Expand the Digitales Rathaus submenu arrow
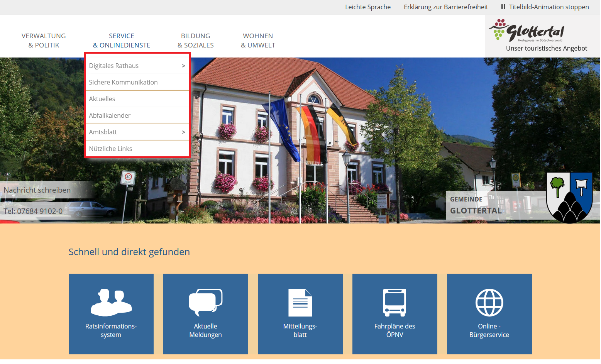The height and width of the screenshot is (364, 601). coord(183,66)
